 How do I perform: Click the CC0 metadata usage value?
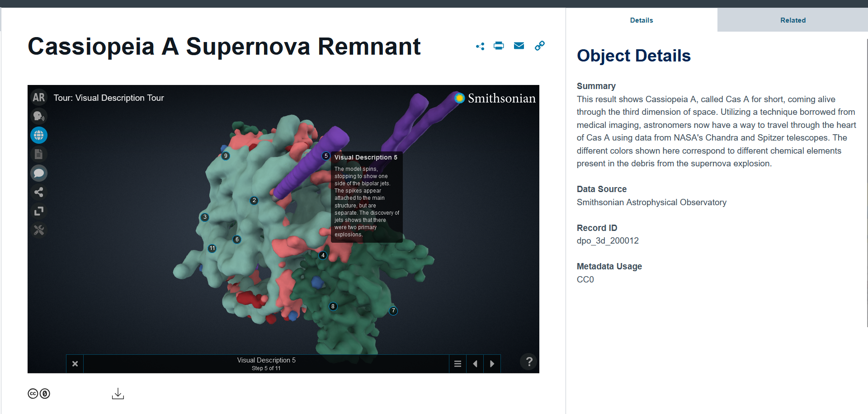[x=585, y=280]
